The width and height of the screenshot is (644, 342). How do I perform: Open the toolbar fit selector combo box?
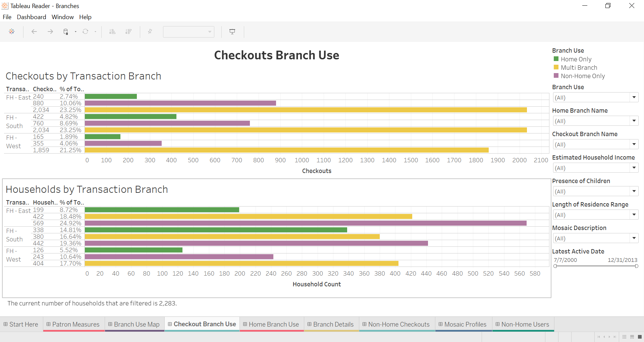(x=189, y=32)
